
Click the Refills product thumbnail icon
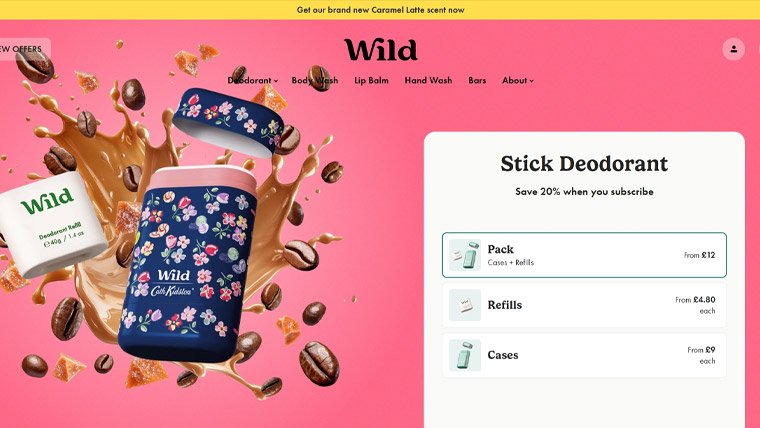464,305
